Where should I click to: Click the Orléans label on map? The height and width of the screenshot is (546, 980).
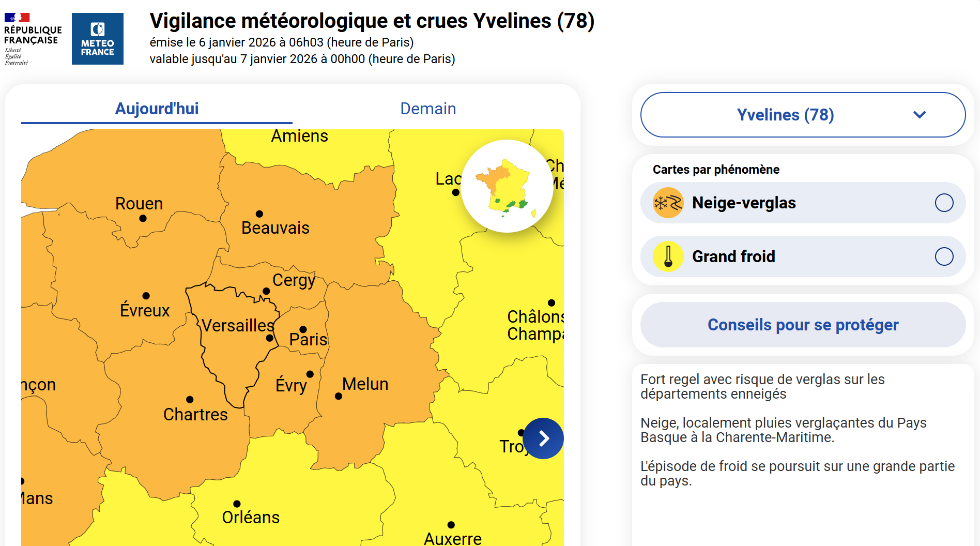[x=251, y=518]
